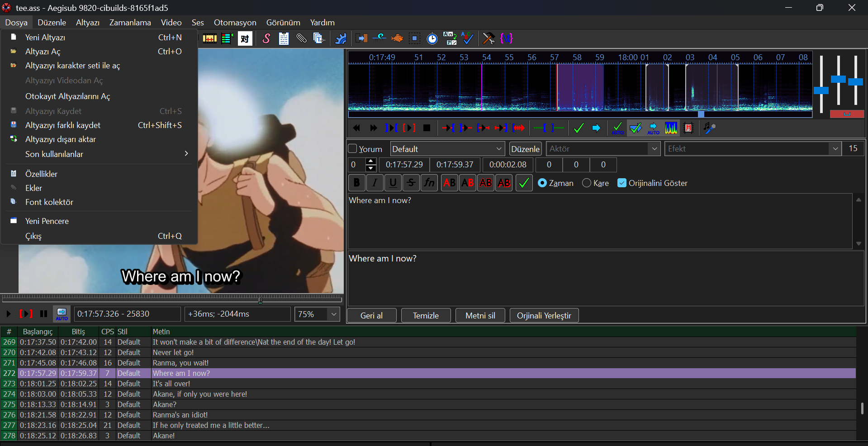Choose Yeni Altyazı from Dosya menu
The height and width of the screenshot is (446, 868).
point(100,37)
